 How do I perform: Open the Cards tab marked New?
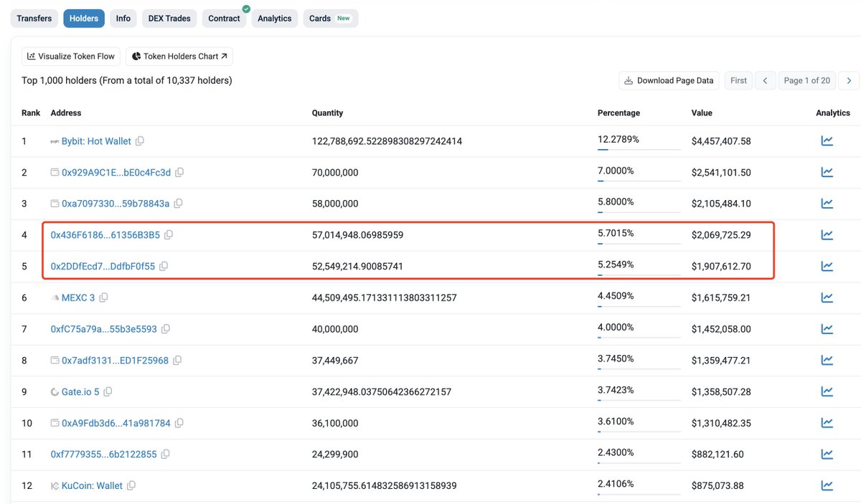[x=330, y=19]
